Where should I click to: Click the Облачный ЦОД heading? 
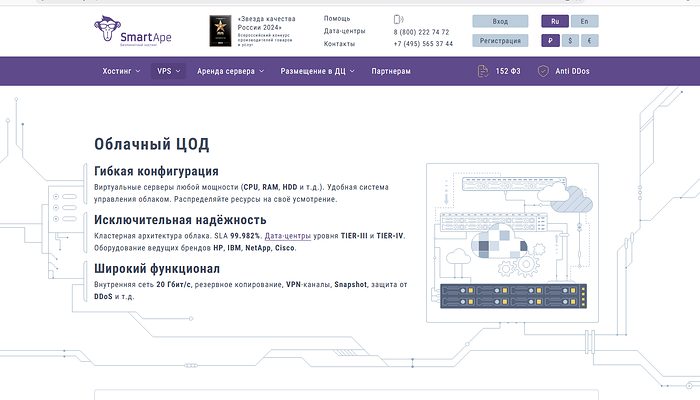point(152,144)
